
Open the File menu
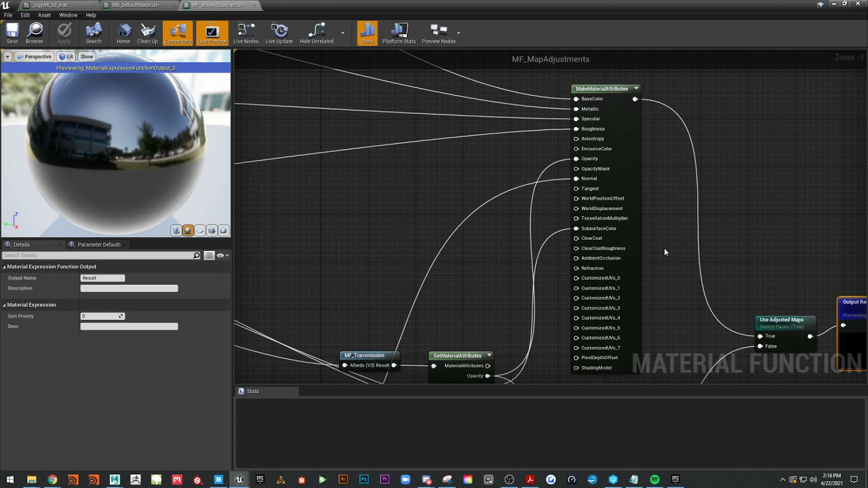tap(8, 15)
